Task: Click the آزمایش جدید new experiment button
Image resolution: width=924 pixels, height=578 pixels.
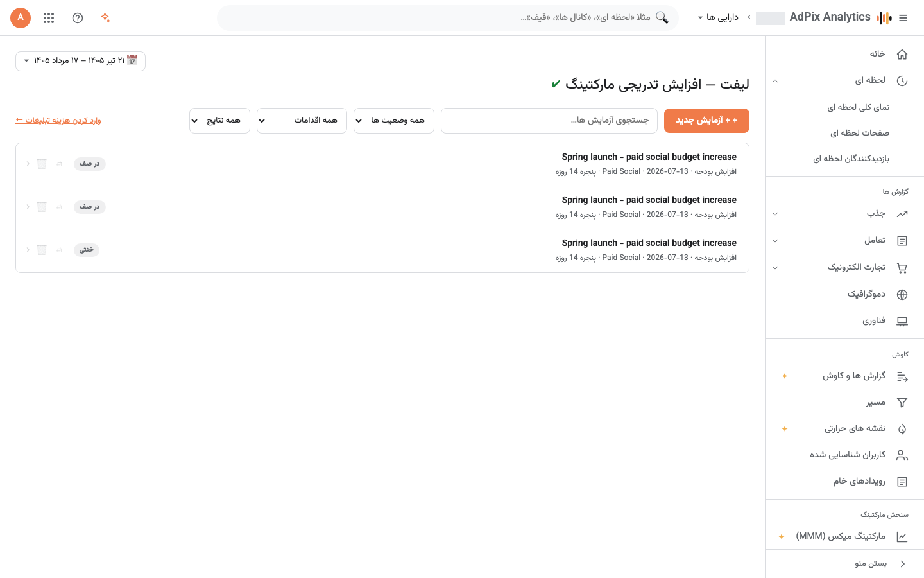Action: tap(706, 121)
